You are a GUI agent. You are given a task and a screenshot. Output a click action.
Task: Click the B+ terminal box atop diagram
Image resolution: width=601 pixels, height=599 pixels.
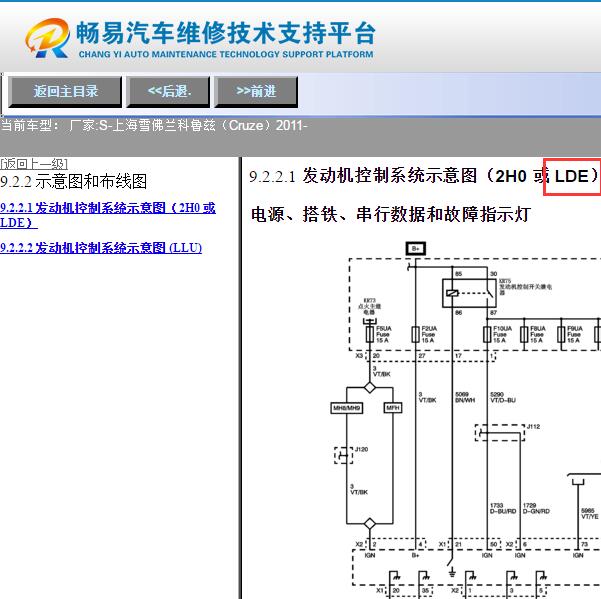point(415,249)
